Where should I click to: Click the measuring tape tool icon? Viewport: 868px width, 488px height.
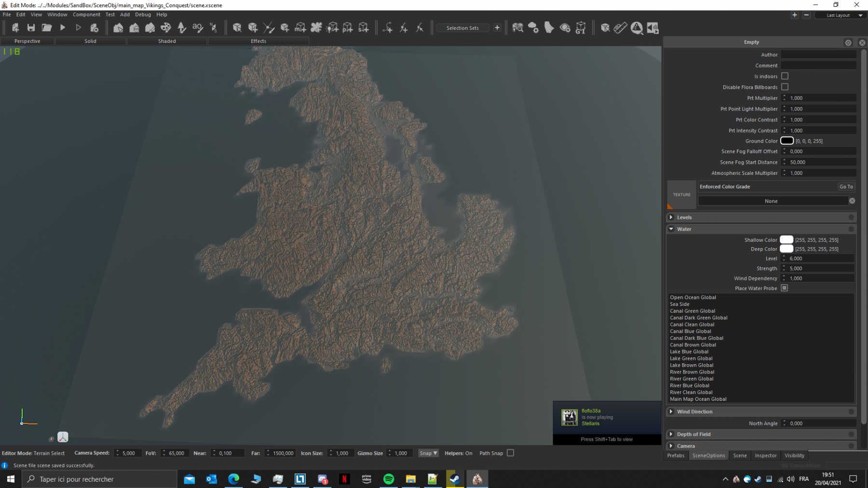pos(621,28)
